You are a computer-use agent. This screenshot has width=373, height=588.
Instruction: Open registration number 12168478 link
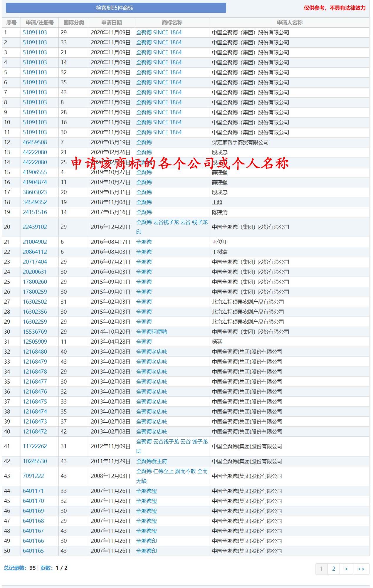pos(35,372)
